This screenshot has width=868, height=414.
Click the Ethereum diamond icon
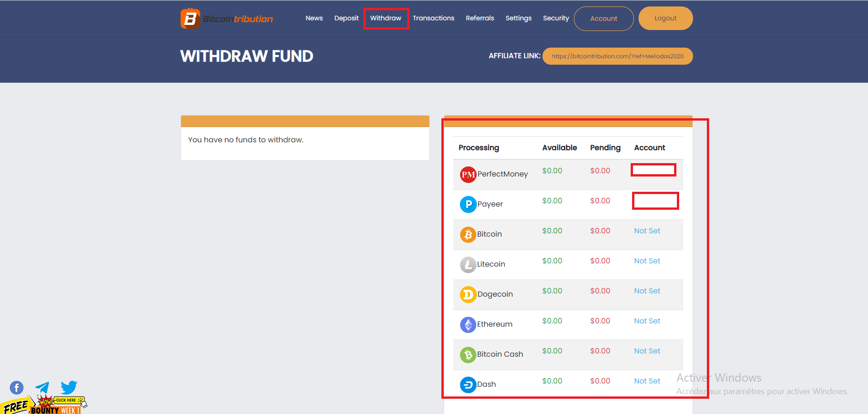coord(468,324)
